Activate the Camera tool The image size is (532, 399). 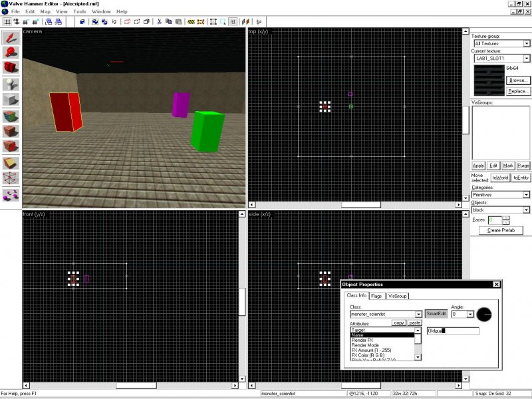coord(11,68)
